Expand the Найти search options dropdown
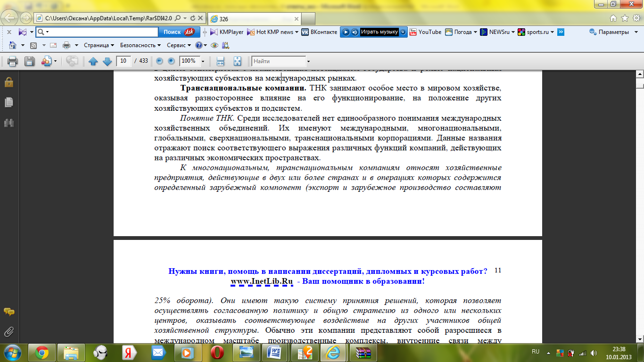 pyautogui.click(x=308, y=61)
